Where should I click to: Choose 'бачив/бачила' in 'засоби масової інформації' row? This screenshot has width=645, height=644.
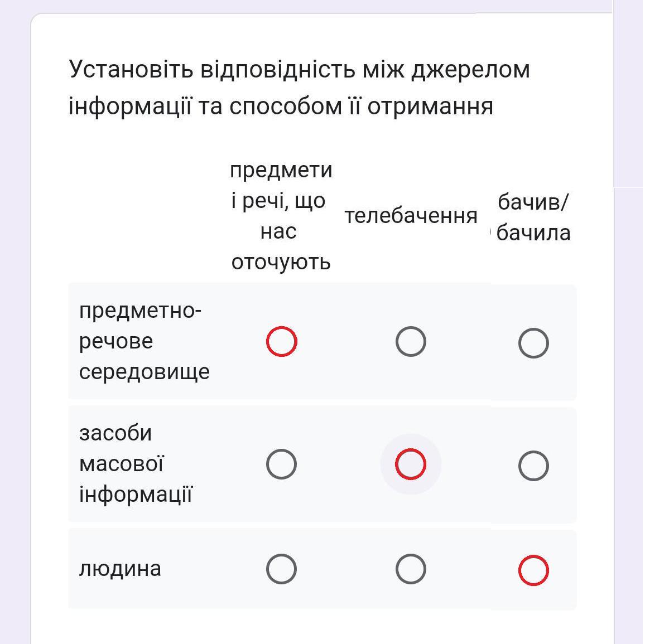[x=533, y=466]
